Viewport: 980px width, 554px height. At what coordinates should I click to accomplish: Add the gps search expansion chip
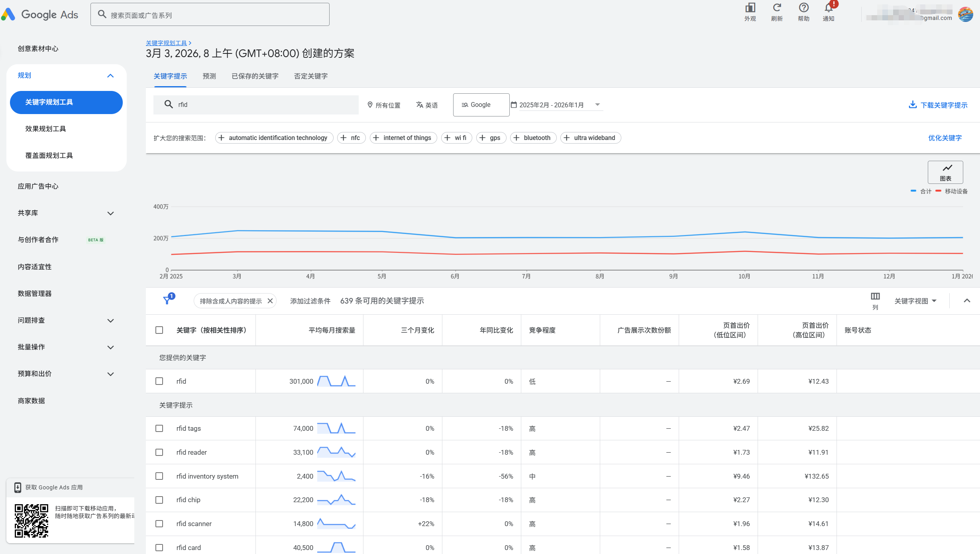click(491, 138)
